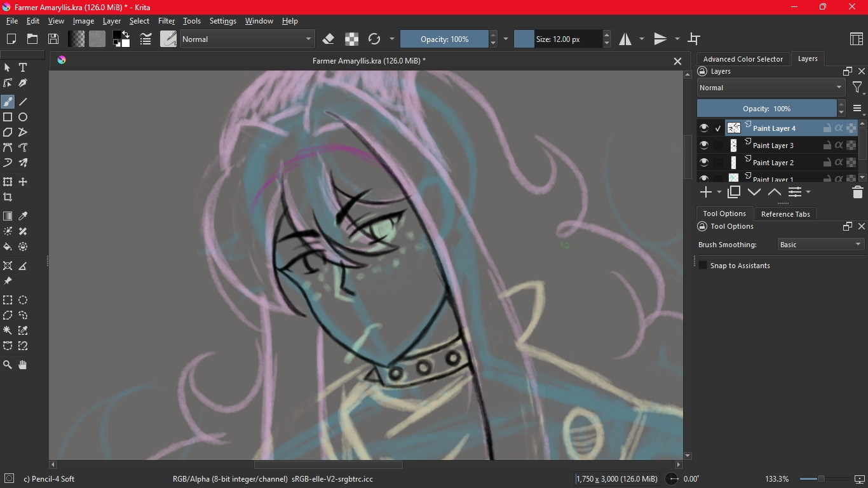The image size is (868, 488).
Task: Hide Paint Layer 3 using eye icon
Action: coord(704,146)
